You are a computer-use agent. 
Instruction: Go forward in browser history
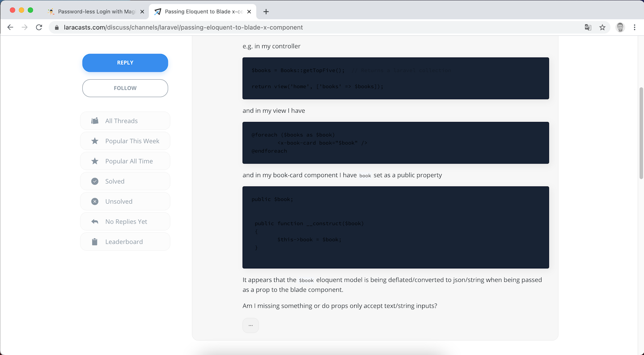pyautogui.click(x=25, y=27)
